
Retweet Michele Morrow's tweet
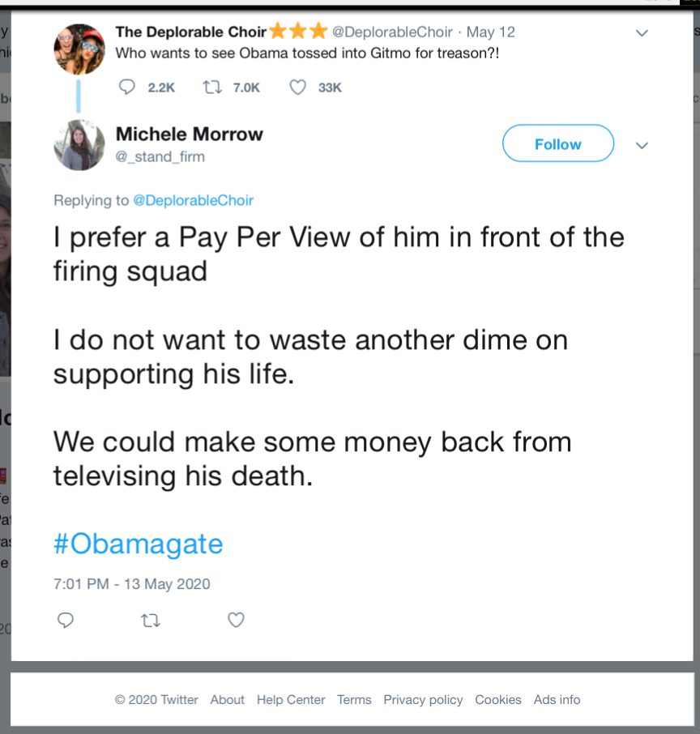point(150,620)
